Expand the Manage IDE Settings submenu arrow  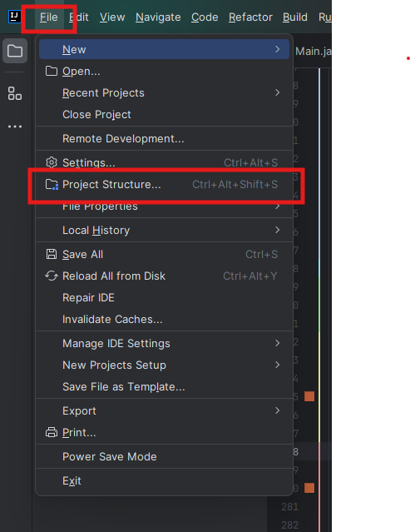pos(278,343)
